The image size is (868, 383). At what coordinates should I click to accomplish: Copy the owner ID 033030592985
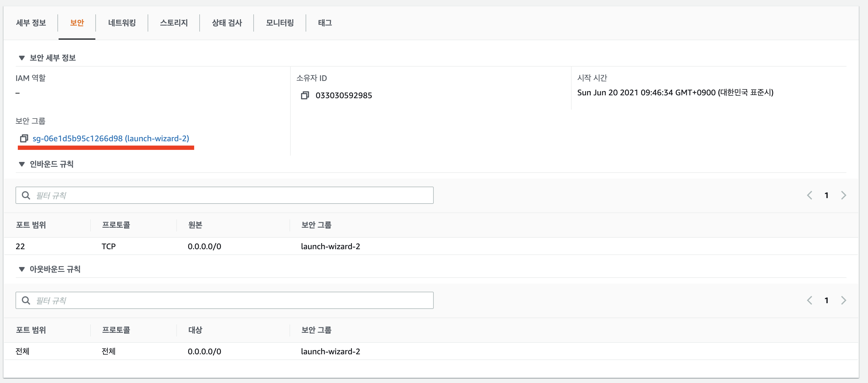coord(305,95)
